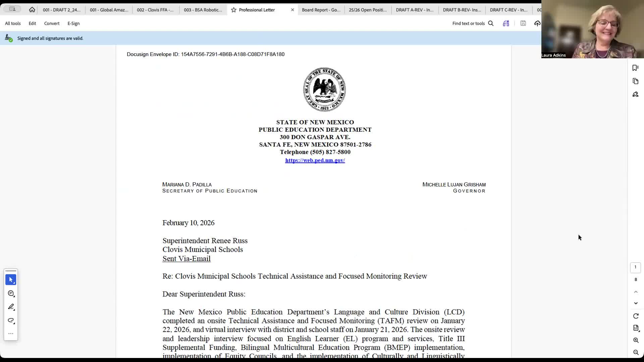Go to previous page with up chevron

pyautogui.click(x=636, y=292)
